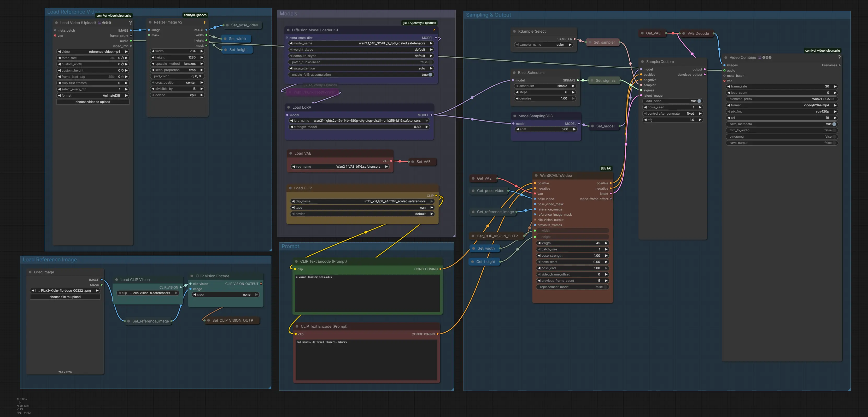Open the scheduler dropdown in BasicScheduler
Viewport: 868px width, 417px height.
pos(545,86)
